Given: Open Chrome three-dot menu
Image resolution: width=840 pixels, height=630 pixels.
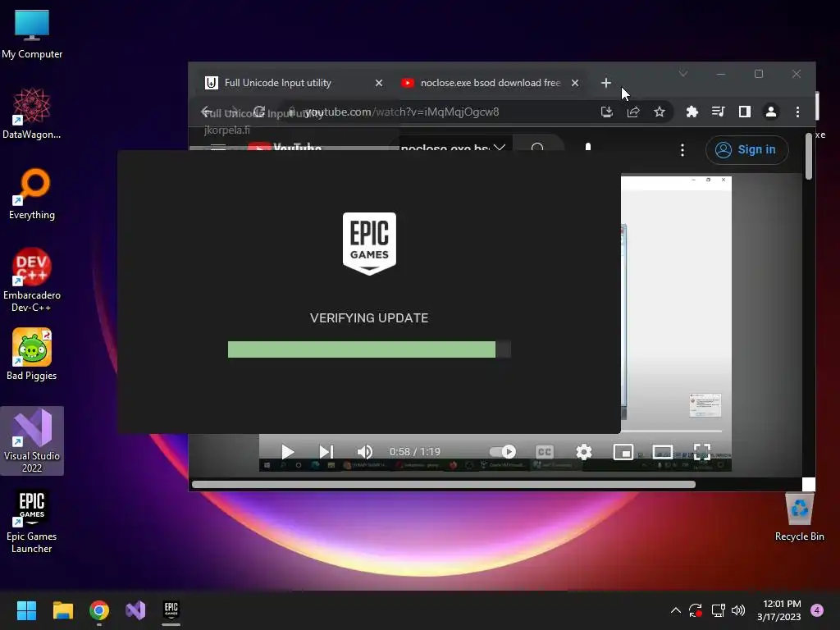Looking at the screenshot, I should (x=797, y=112).
